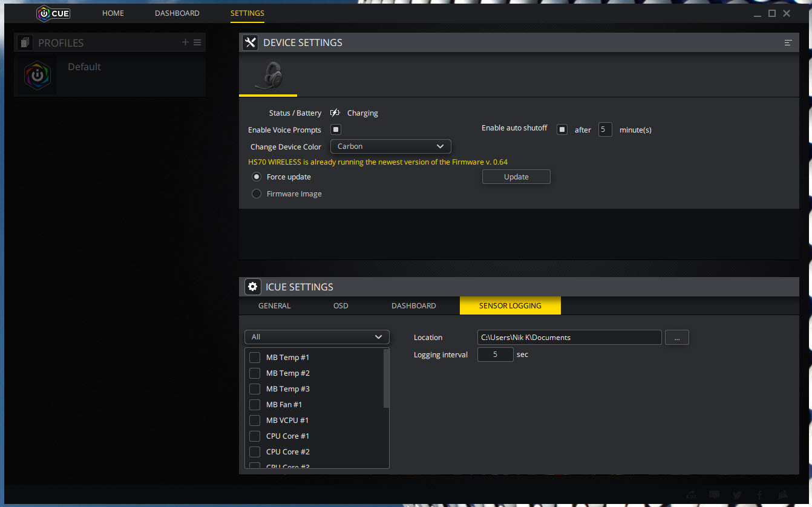Open the Twitter icon in footer

pyautogui.click(x=737, y=495)
